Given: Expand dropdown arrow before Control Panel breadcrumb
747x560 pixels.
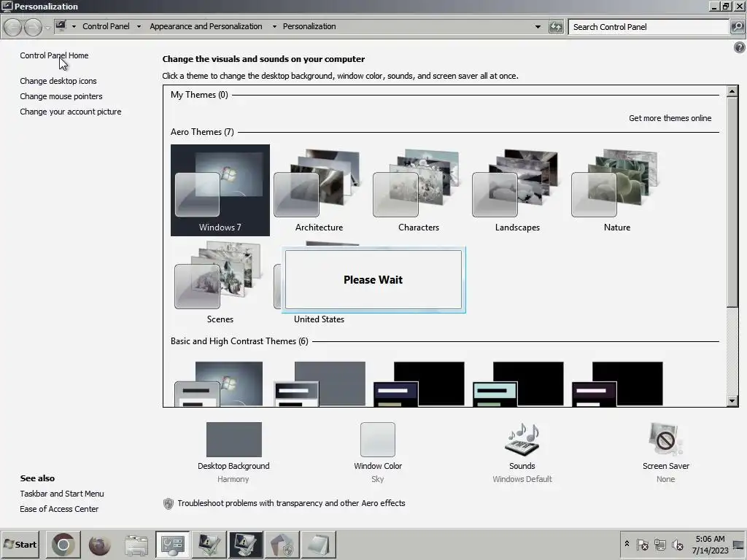Looking at the screenshot, I should 74,27.
